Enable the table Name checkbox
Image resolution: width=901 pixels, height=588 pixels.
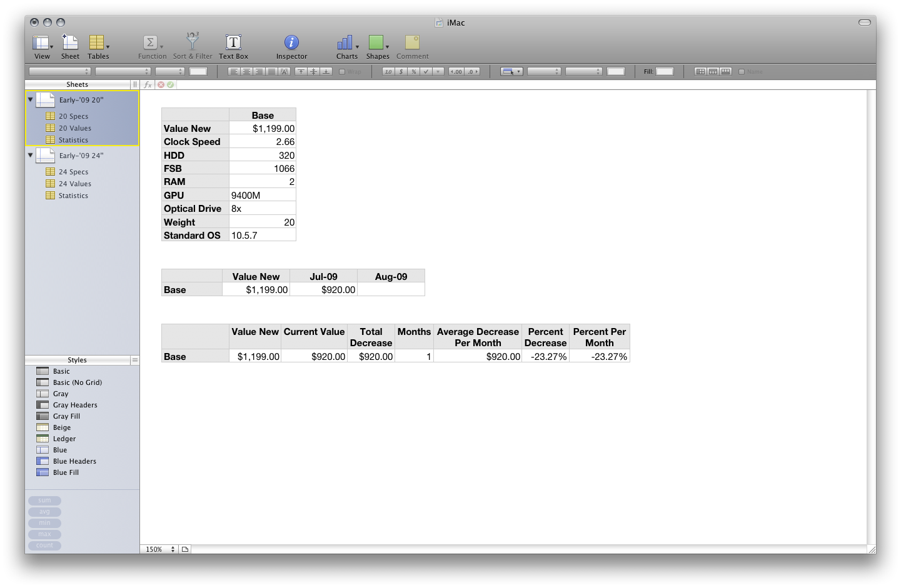tap(742, 71)
